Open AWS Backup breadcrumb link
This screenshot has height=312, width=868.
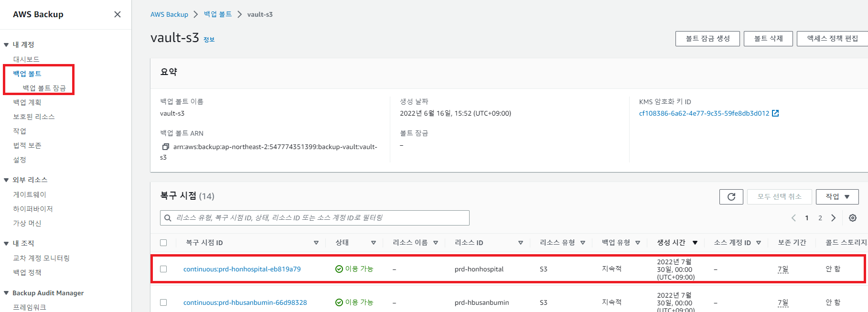(x=169, y=14)
